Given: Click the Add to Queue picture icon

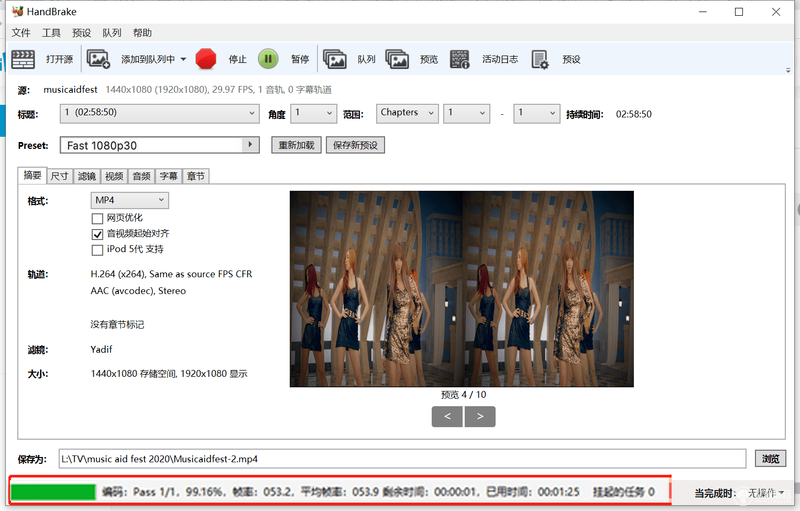Looking at the screenshot, I should point(98,59).
